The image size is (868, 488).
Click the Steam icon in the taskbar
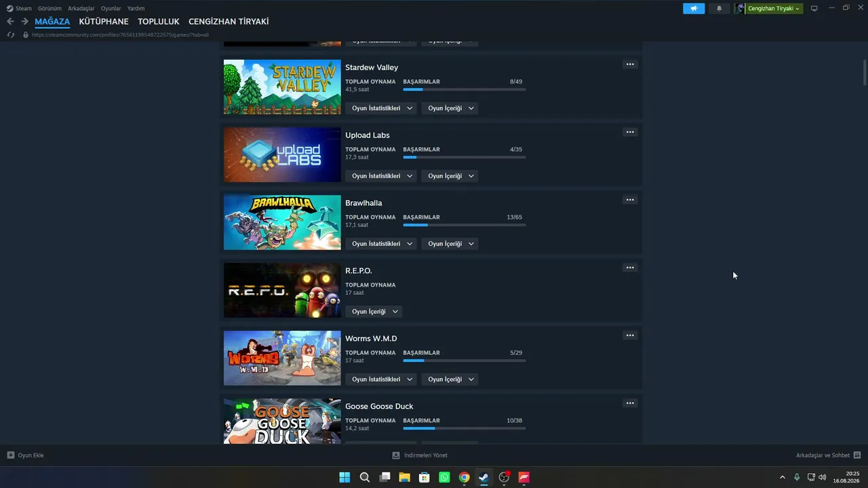pyautogui.click(x=484, y=477)
